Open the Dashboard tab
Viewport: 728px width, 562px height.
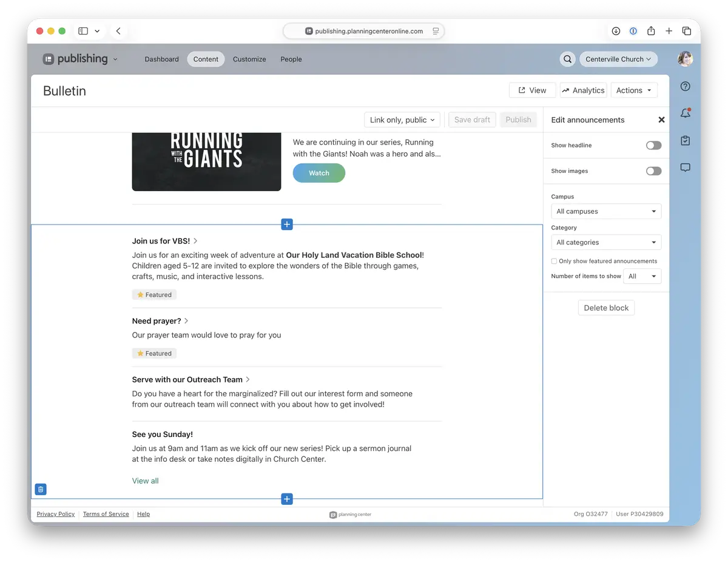[x=162, y=59]
